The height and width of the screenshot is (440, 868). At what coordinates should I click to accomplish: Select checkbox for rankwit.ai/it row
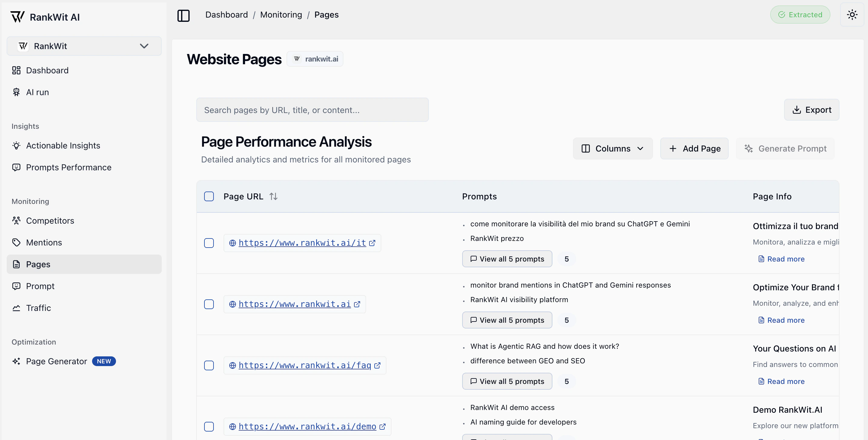(209, 243)
